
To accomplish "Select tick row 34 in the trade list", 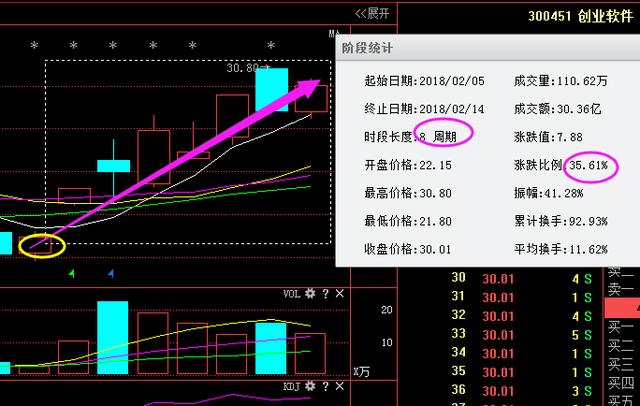I will click(x=522, y=353).
